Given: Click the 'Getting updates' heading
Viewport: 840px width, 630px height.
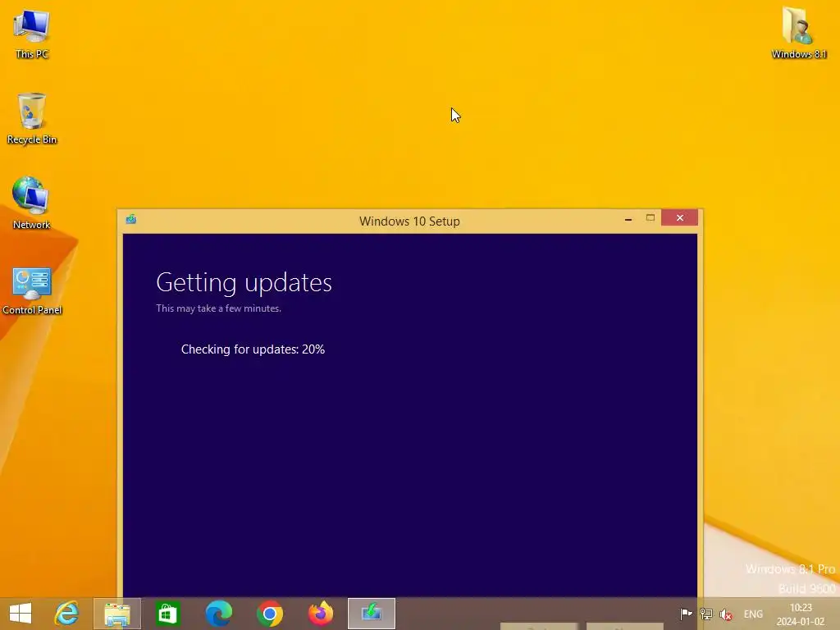Looking at the screenshot, I should (x=244, y=282).
